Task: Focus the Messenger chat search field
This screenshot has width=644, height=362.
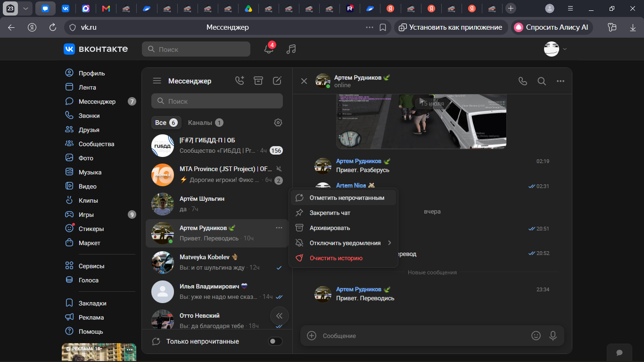Action: click(x=217, y=101)
